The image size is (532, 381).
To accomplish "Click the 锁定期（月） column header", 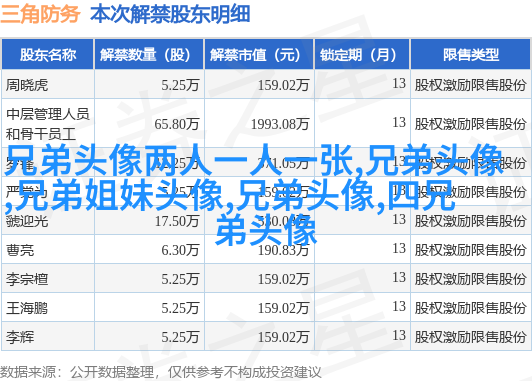I will pyautogui.click(x=362, y=55).
